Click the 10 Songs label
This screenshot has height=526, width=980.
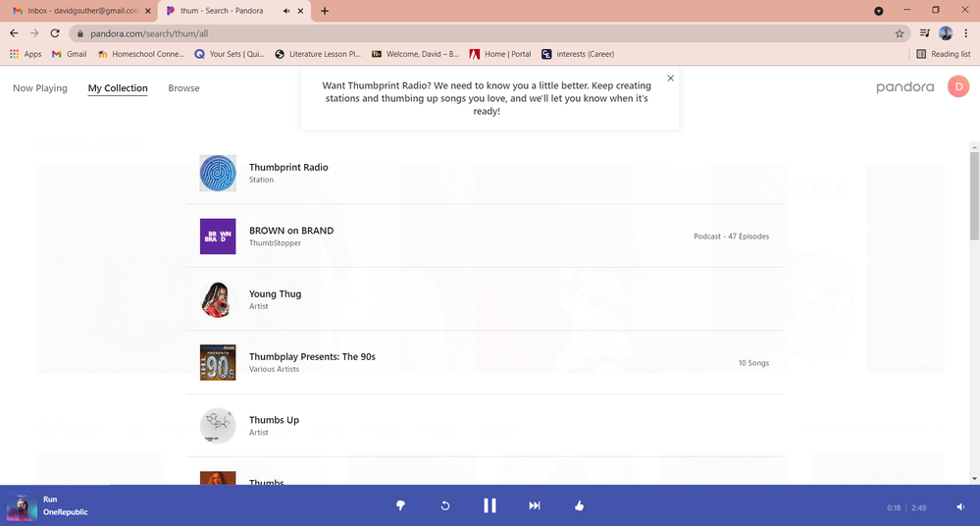tap(753, 363)
